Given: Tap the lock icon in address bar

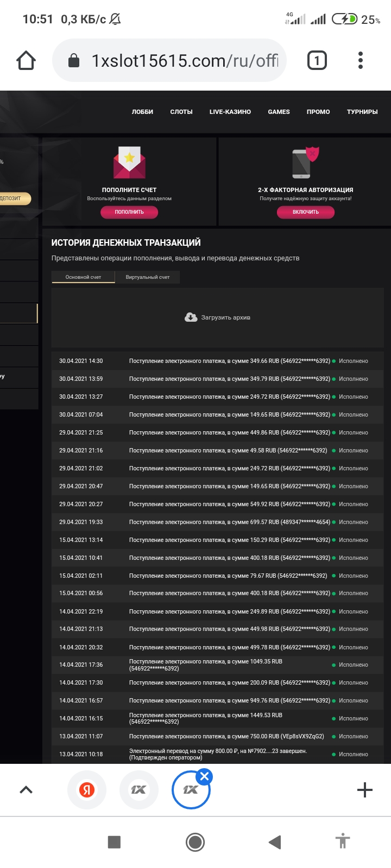Looking at the screenshot, I should [x=74, y=61].
